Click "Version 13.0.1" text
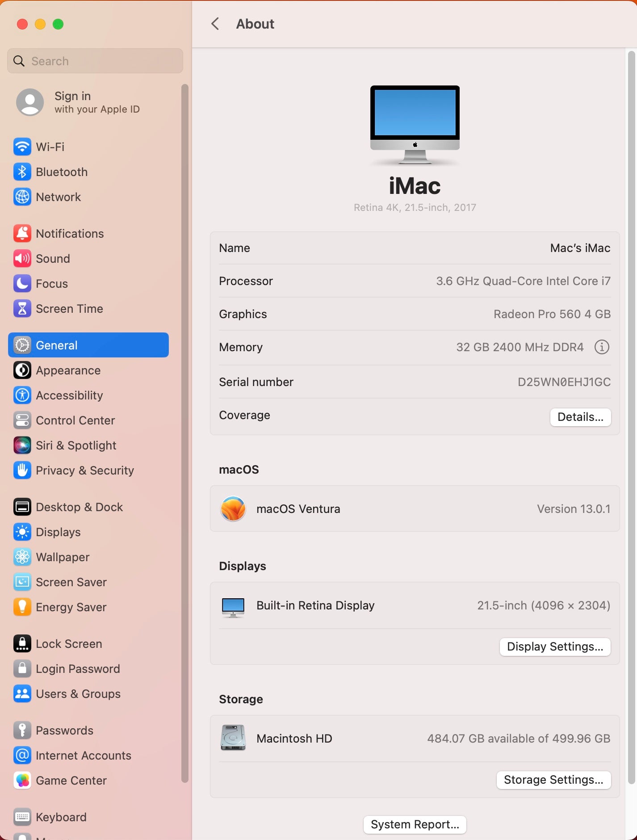This screenshot has width=637, height=840. (574, 509)
